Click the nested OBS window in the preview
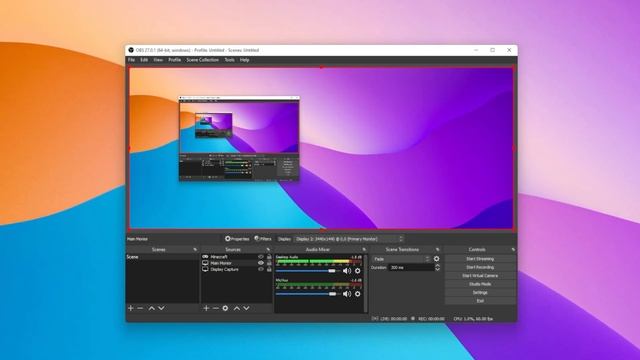The height and width of the screenshot is (360, 640). [x=239, y=138]
